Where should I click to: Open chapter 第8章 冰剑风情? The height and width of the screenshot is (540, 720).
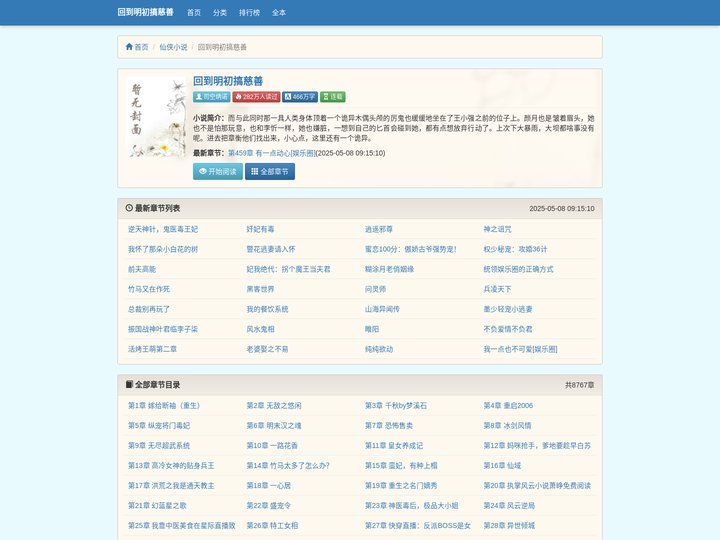(x=507, y=426)
